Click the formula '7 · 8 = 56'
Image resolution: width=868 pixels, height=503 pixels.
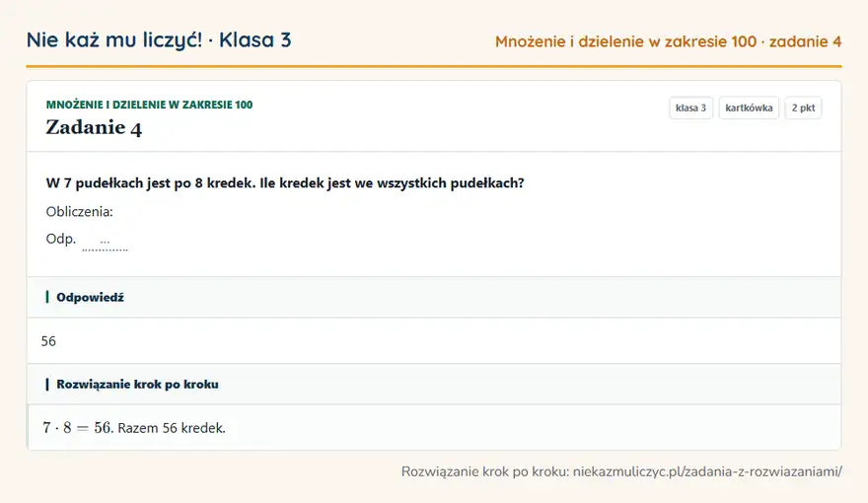pyautogui.click(x=77, y=428)
